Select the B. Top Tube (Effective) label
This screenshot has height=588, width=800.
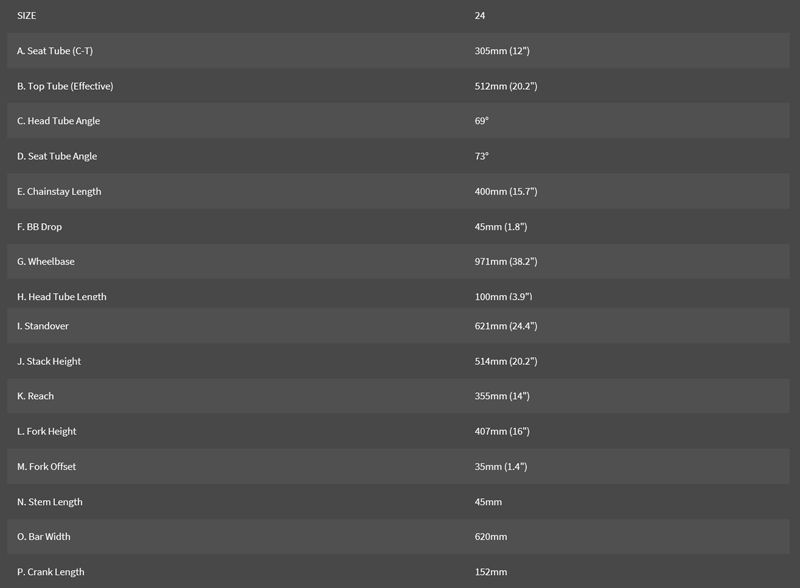coord(65,86)
